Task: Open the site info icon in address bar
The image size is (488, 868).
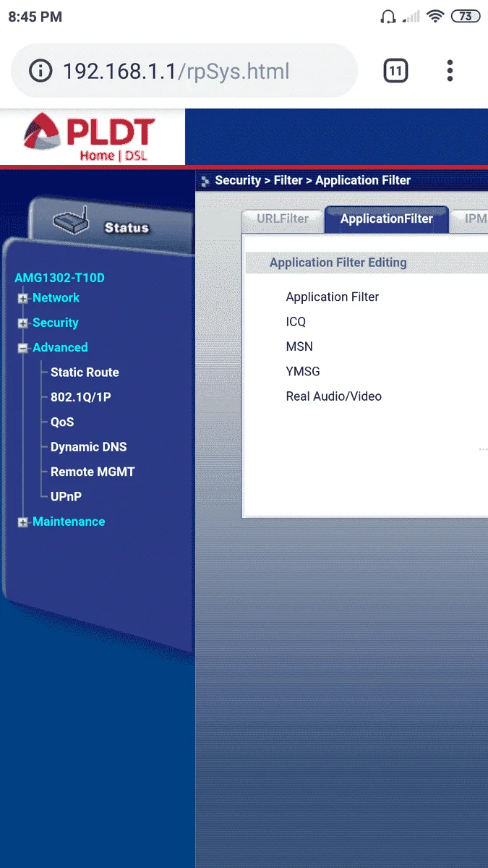Action: 41,71
